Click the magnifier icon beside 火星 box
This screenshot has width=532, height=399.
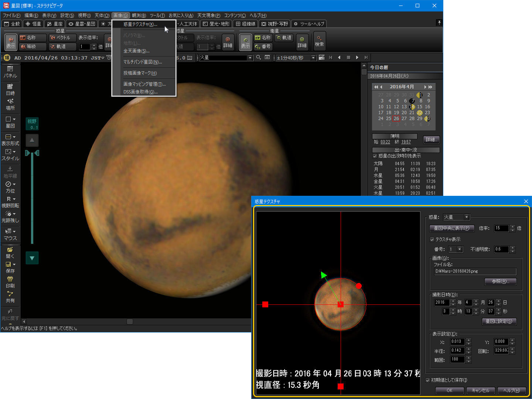point(259,58)
